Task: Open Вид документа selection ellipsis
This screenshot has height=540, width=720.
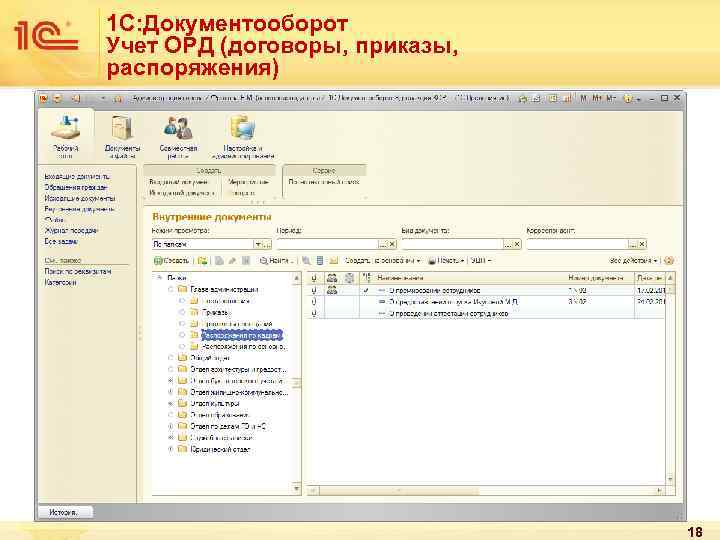Action: click(x=508, y=244)
